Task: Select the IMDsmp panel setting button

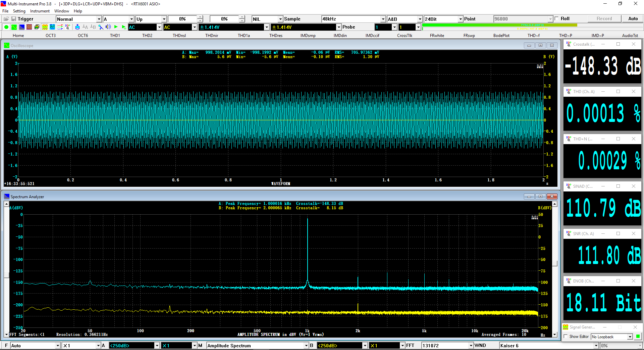Action: coord(308,35)
